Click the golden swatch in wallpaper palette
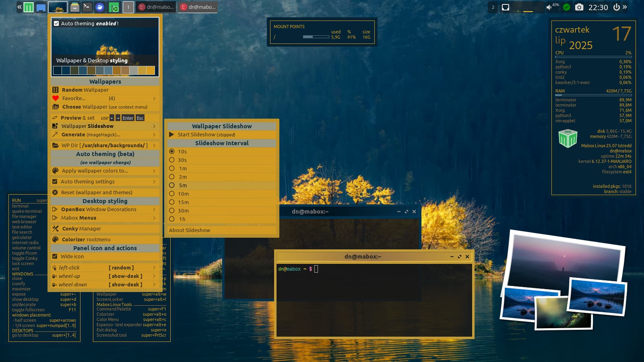 tap(150, 70)
